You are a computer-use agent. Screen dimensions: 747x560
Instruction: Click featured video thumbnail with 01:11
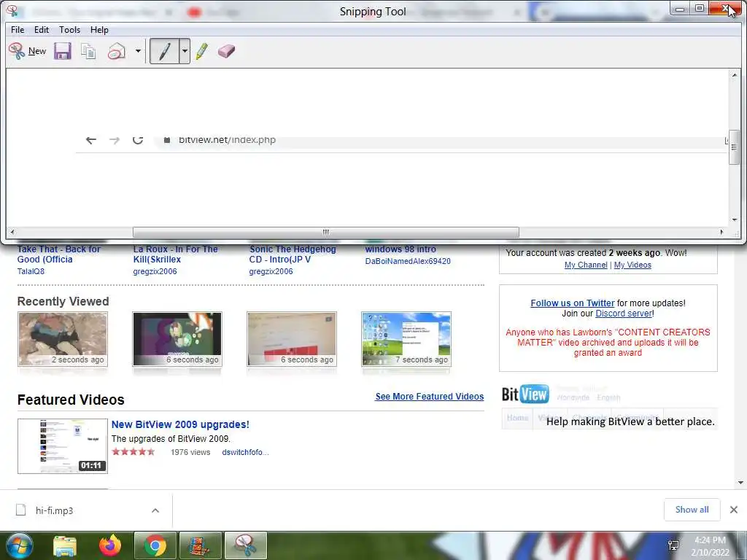pyautogui.click(x=63, y=446)
